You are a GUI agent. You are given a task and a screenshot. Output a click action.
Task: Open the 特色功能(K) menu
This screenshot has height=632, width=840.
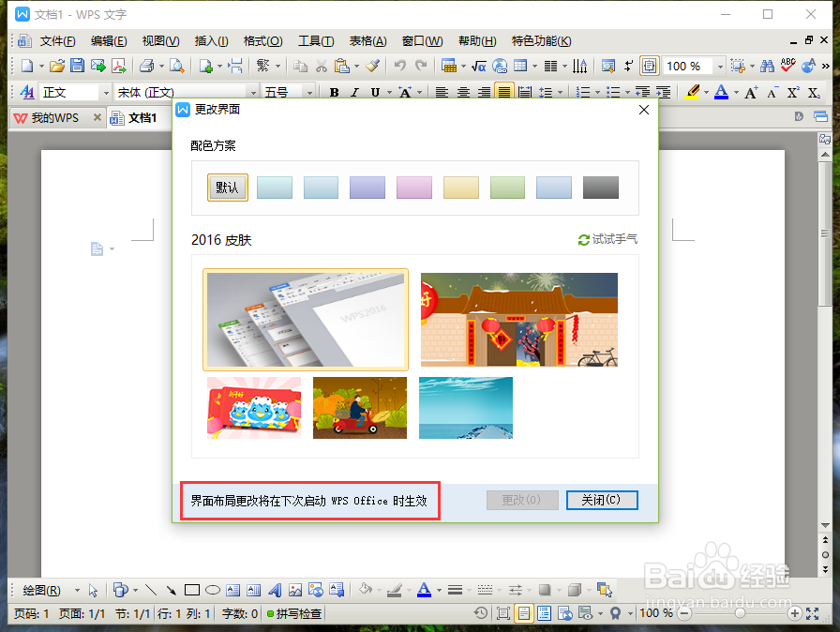[541, 40]
